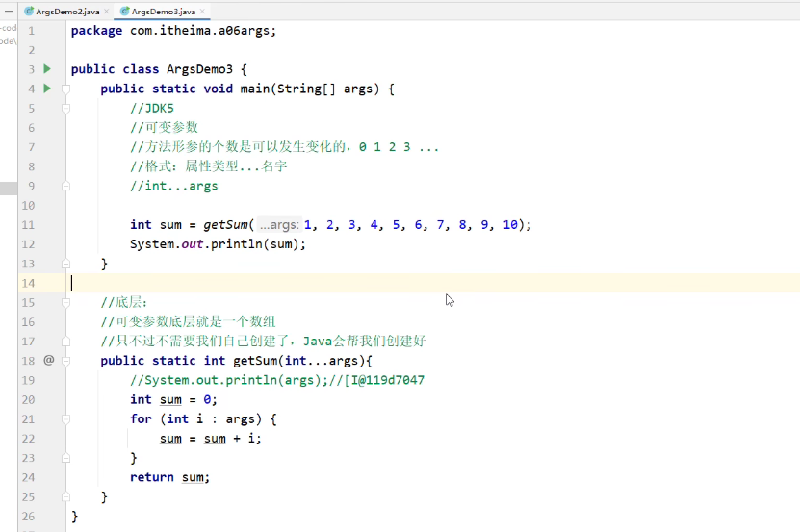Viewport: 800px width, 532px height.
Task: Collapse main method via fold marker on line 4
Action: tap(65, 89)
